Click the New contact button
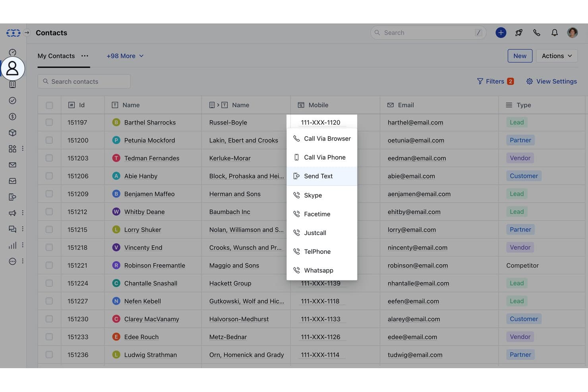588x392 pixels. click(520, 56)
